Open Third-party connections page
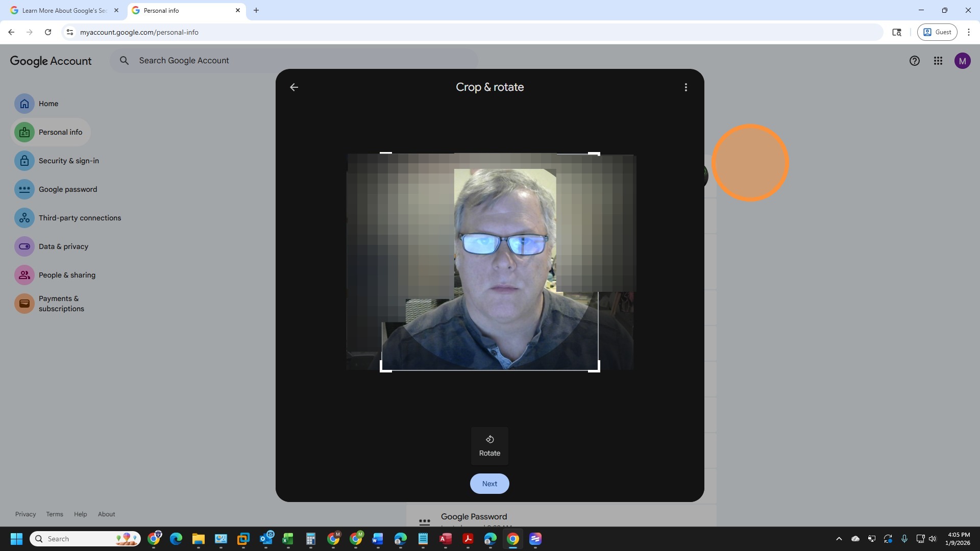980x551 pixels. point(80,218)
